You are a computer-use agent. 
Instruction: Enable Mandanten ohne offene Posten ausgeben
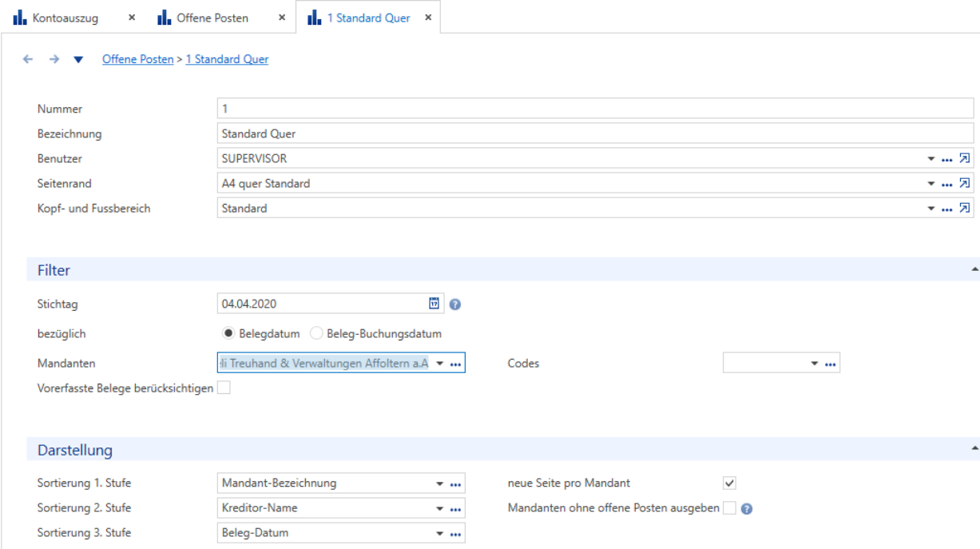click(x=729, y=507)
